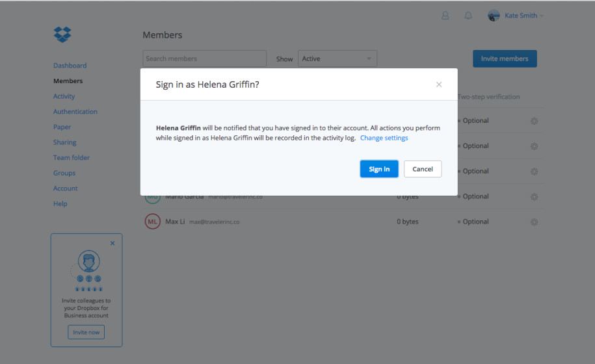The image size is (595, 364).
Task: Open the Account page
Action: point(65,188)
